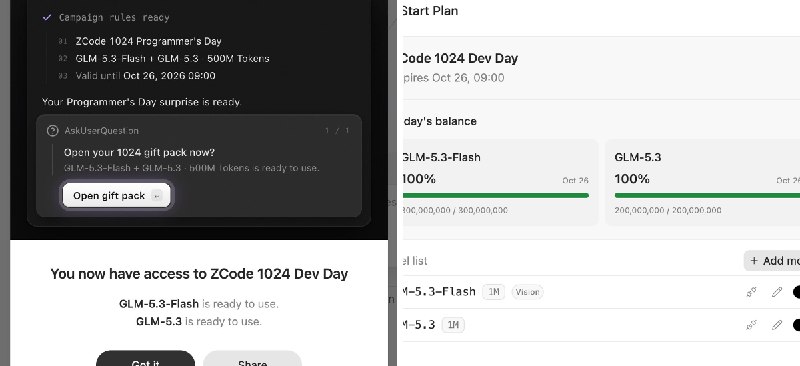Click 'GLM-5.3 is ready to use.' line
The width and height of the screenshot is (800, 366).
199,322
